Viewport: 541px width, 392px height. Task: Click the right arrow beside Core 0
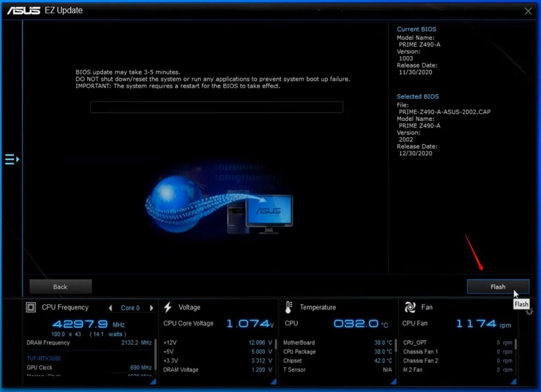point(152,308)
